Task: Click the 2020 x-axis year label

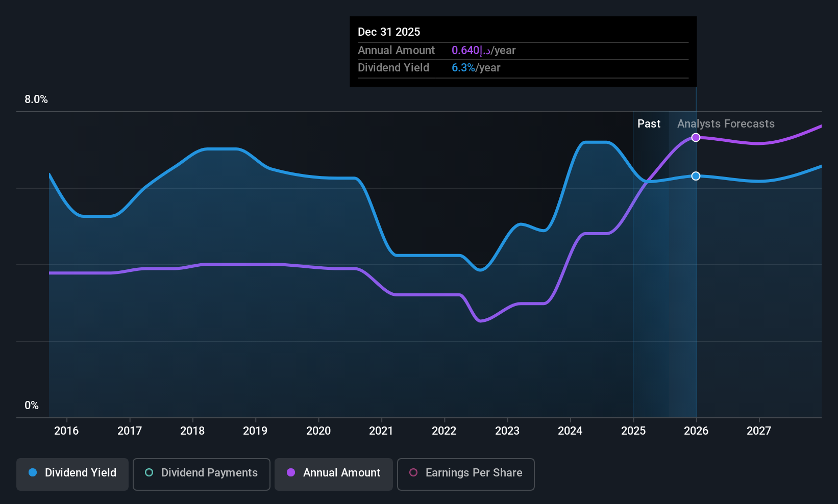Action: [x=318, y=431]
